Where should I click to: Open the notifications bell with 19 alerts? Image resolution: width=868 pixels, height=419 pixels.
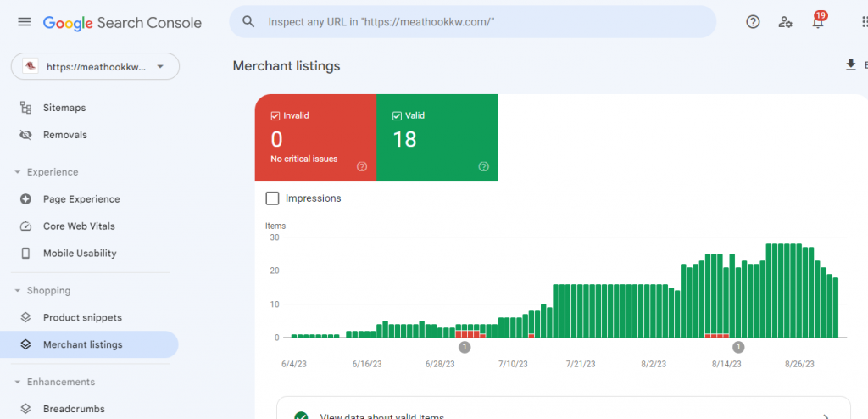818,21
